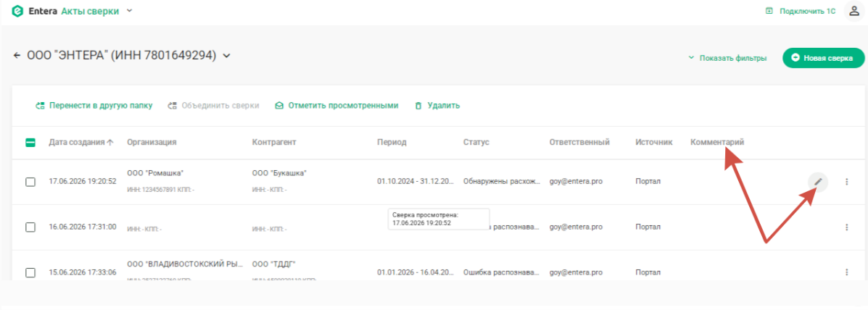Show filters via Показать фильтры
The width and height of the screenshot is (868, 310).
tap(727, 57)
